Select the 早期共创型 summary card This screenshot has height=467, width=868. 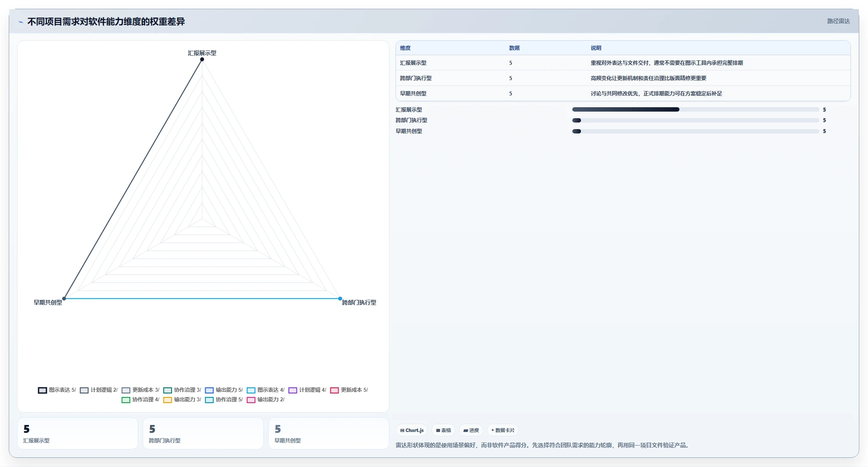(329, 433)
